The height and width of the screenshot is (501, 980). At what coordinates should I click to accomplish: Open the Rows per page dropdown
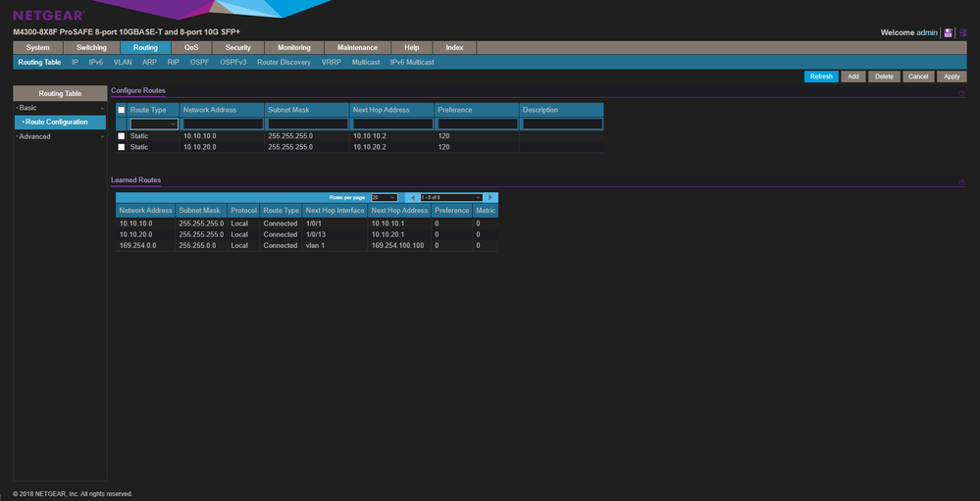coord(384,197)
